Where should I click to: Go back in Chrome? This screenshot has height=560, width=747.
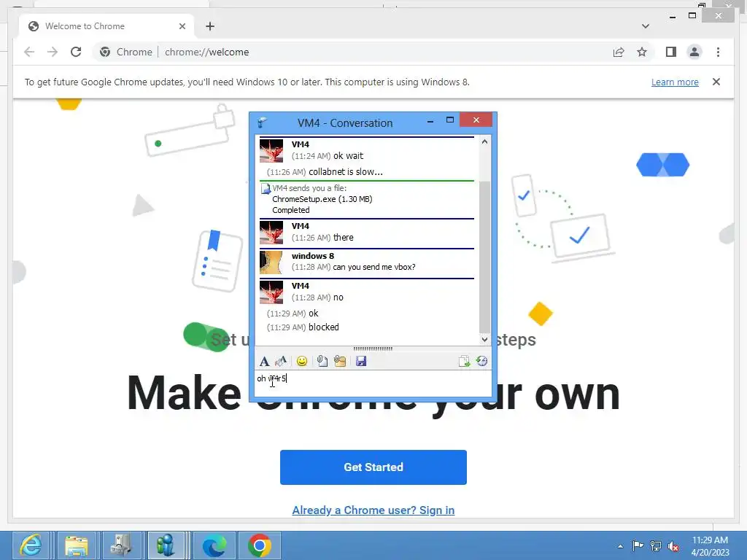[29, 52]
